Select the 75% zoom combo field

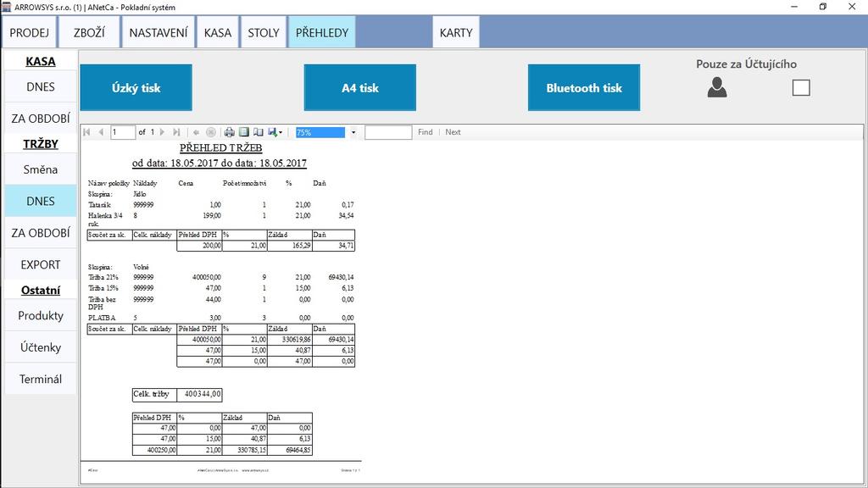(x=320, y=132)
